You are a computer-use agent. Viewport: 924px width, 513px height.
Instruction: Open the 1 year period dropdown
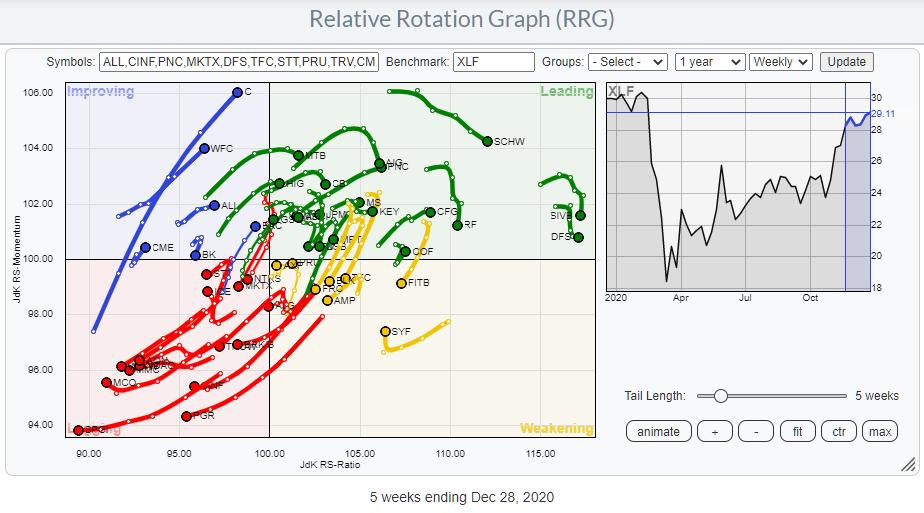tap(709, 62)
